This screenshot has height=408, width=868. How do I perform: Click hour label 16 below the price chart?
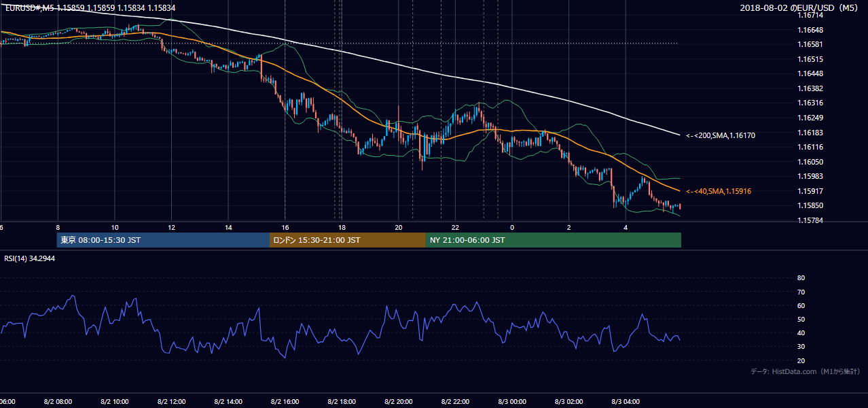[285, 227]
